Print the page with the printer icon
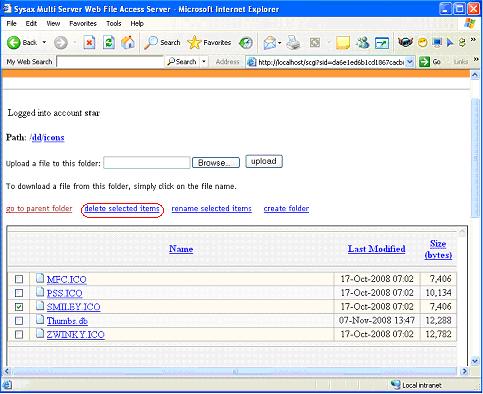The image size is (483, 394). click(x=294, y=43)
